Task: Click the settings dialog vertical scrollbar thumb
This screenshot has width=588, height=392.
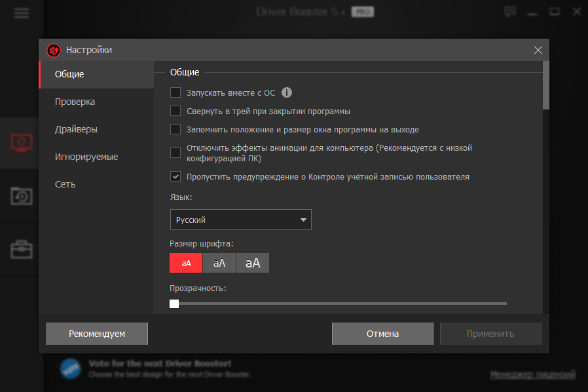Action: [546, 85]
